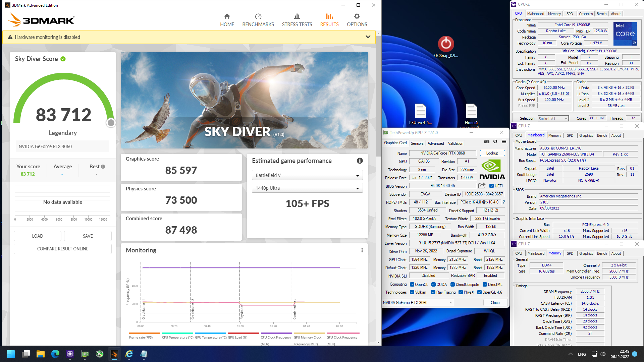644x362 pixels.
Task: Open RESULTS in 3DMark navigation
Action: pos(329,20)
